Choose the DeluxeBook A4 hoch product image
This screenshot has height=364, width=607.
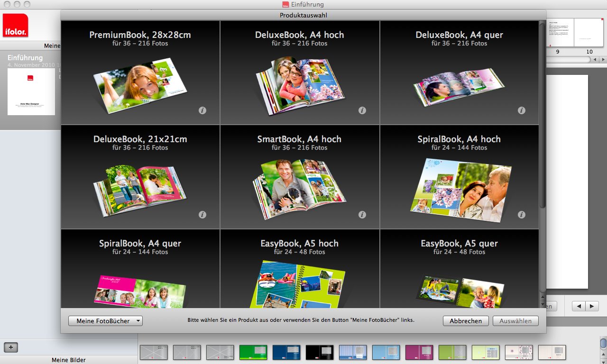[x=300, y=86]
